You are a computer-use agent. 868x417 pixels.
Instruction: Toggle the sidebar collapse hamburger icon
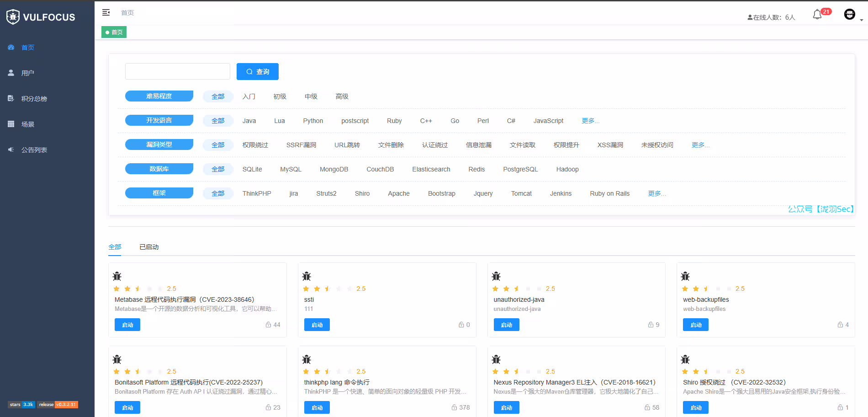106,12
